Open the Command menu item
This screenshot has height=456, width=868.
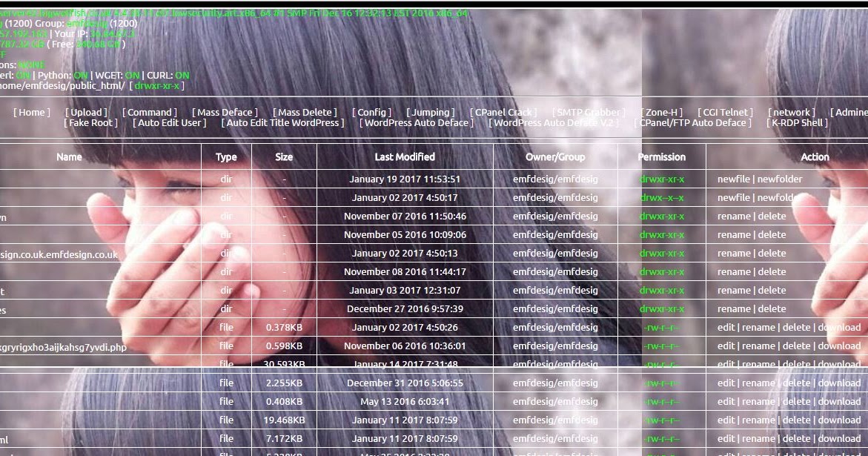click(150, 113)
